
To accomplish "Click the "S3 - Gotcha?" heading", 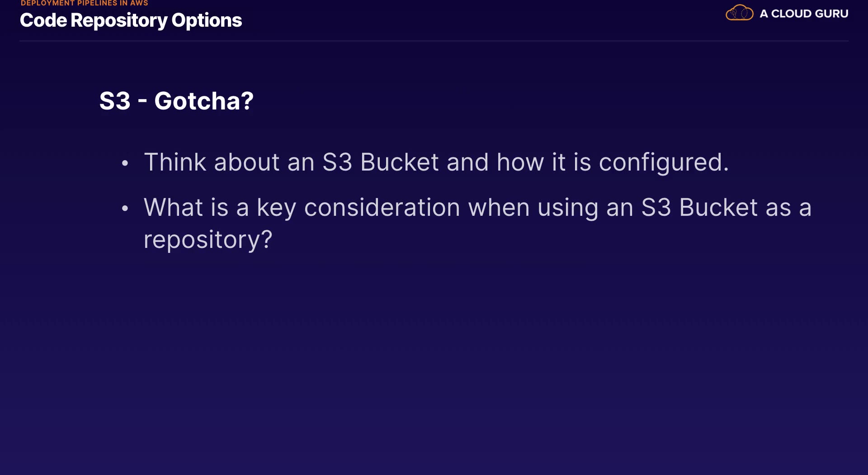I will 176,100.
